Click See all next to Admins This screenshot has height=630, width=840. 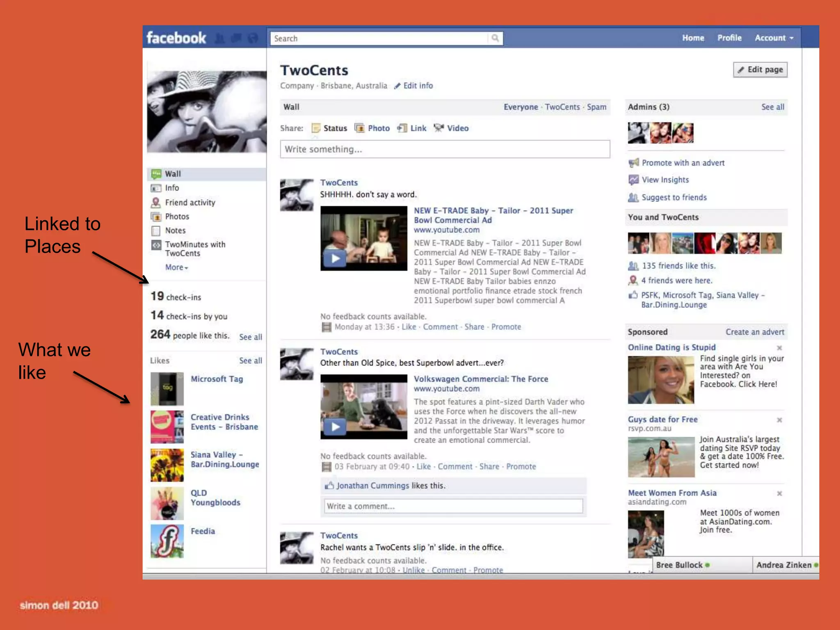773,107
